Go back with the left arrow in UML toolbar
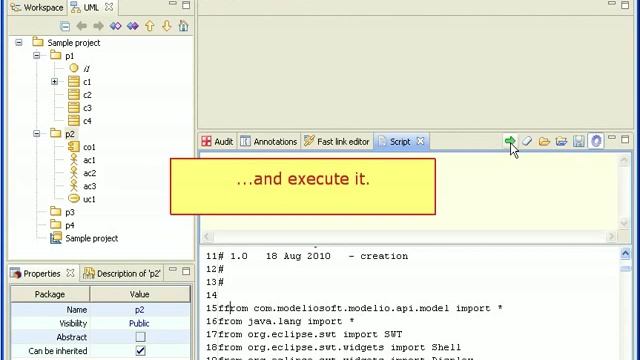The image size is (640, 360). coord(81,26)
